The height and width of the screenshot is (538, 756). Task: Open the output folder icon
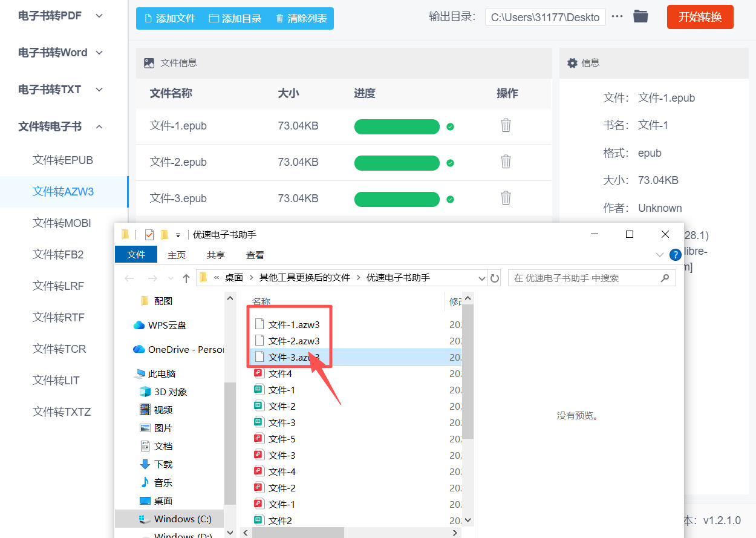[x=640, y=16]
